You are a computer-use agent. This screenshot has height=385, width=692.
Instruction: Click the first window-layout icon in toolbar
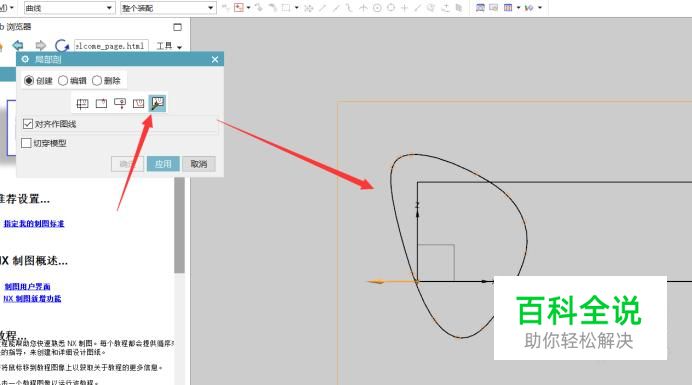point(480,8)
